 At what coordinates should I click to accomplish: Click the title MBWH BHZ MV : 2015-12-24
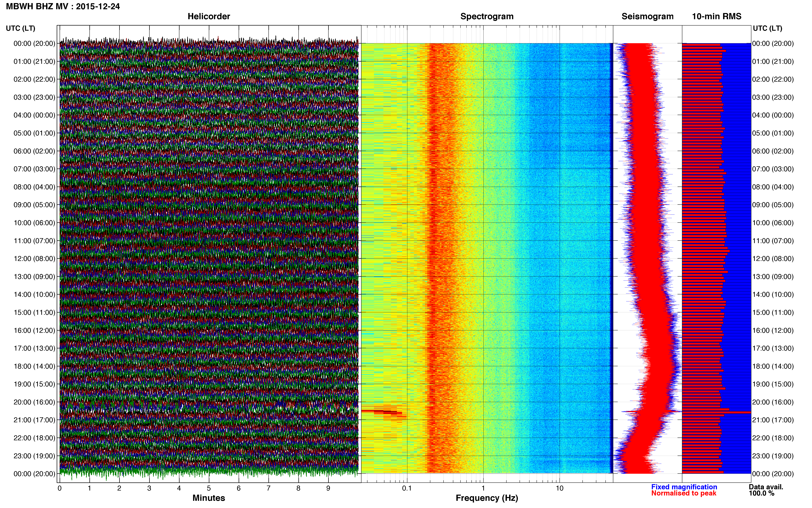pyautogui.click(x=63, y=6)
